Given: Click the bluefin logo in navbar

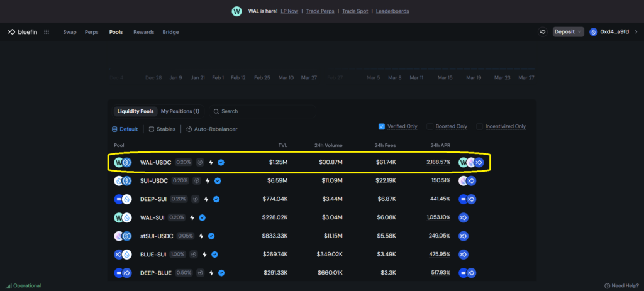Looking at the screenshot, I should click(23, 32).
